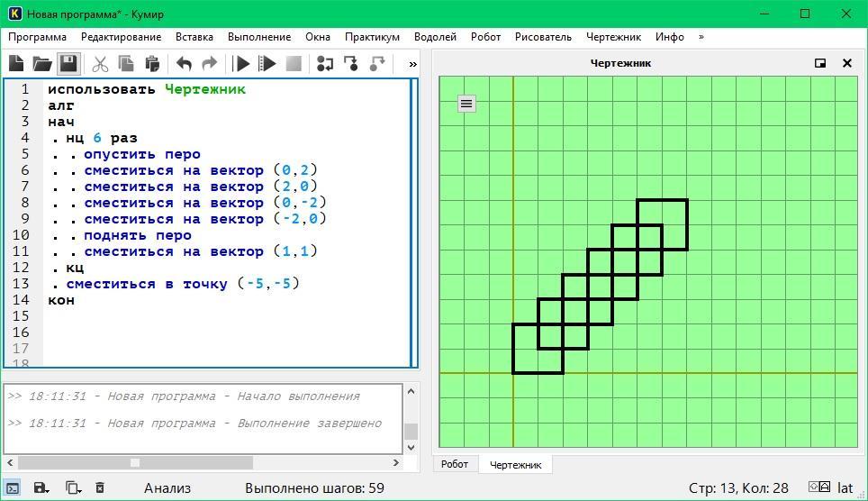Undock the Чертежник panel to a separate window

point(820,63)
